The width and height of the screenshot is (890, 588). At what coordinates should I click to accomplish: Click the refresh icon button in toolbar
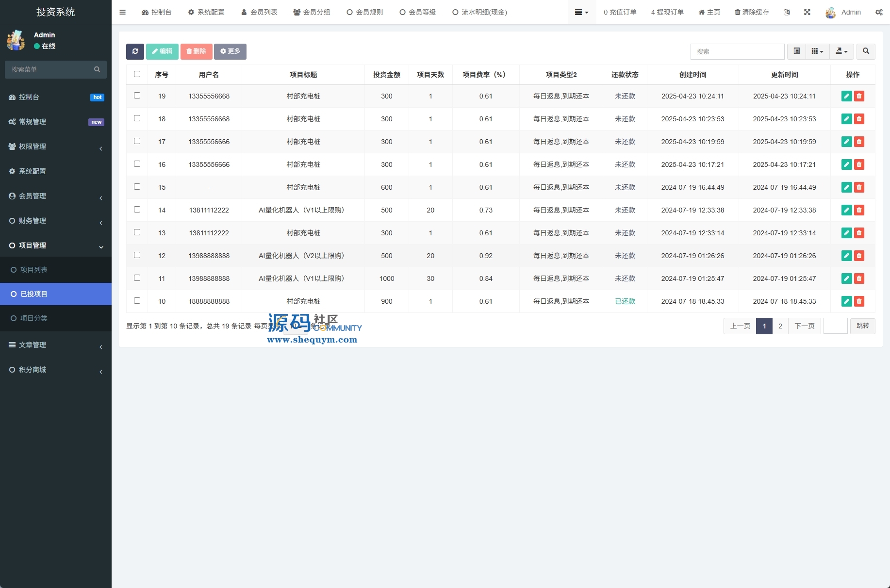[x=135, y=51]
